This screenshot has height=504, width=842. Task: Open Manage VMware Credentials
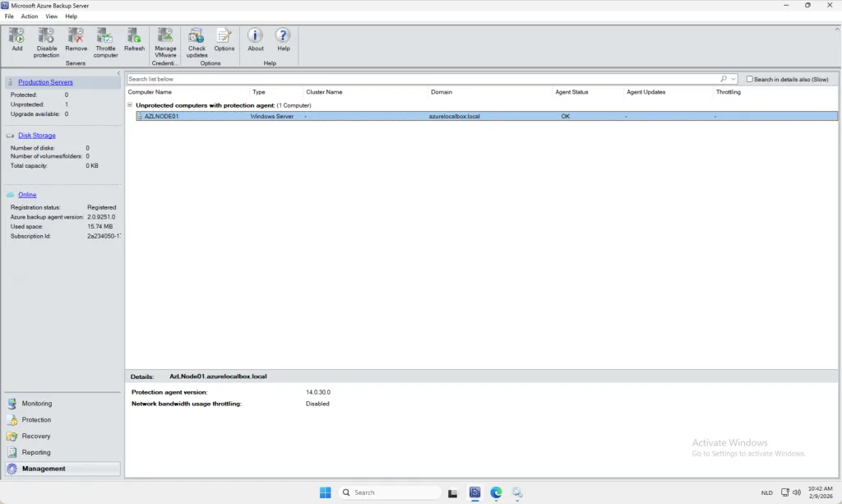[x=165, y=36]
